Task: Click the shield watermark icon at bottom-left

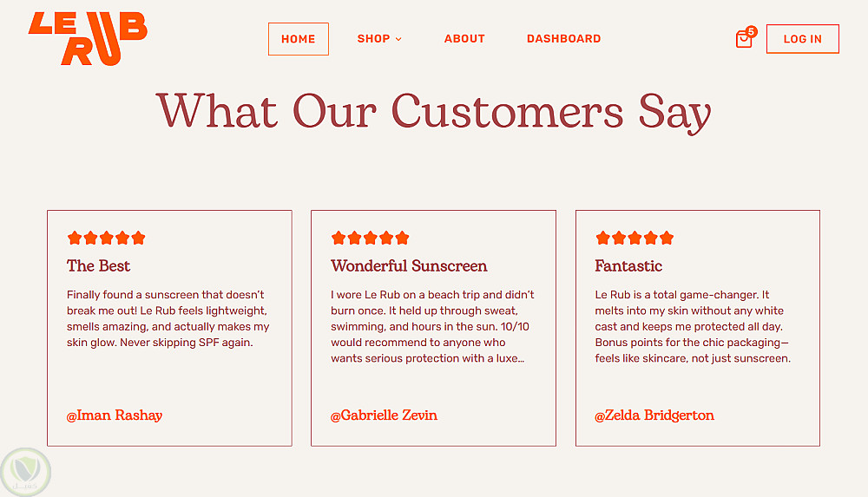Action: [25, 473]
